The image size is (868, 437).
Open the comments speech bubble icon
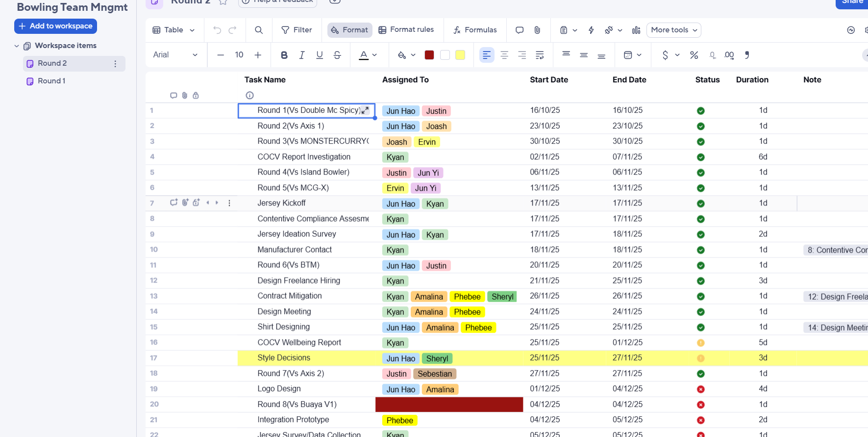point(520,30)
